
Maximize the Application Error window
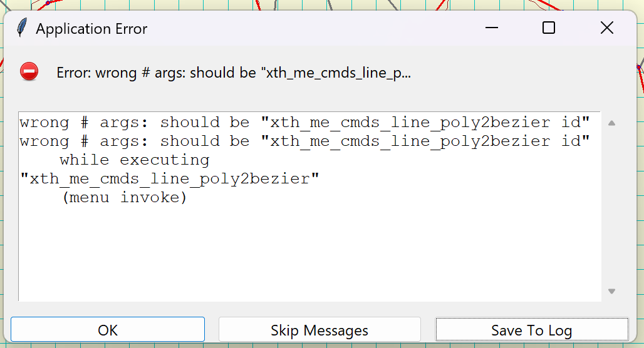point(549,28)
